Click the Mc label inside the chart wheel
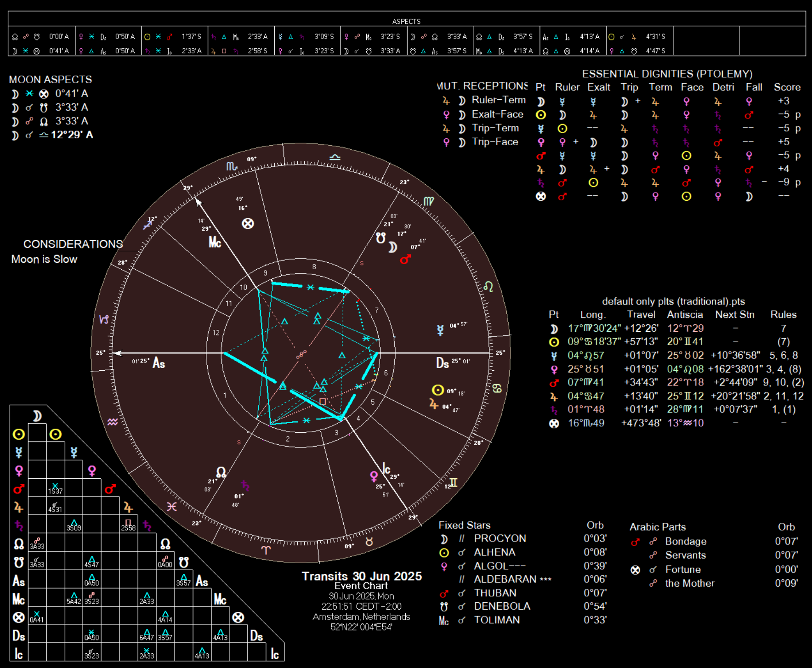Viewport: 812px width, 668px height. pyautogui.click(x=215, y=242)
